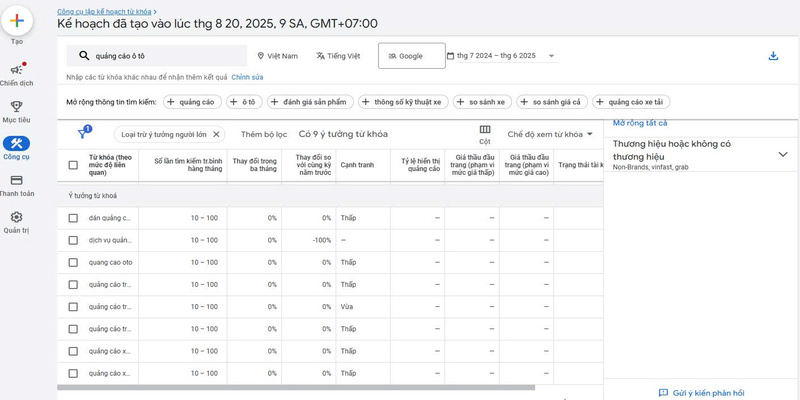
Task: Open Quản trị gear icon
Action: point(16,217)
